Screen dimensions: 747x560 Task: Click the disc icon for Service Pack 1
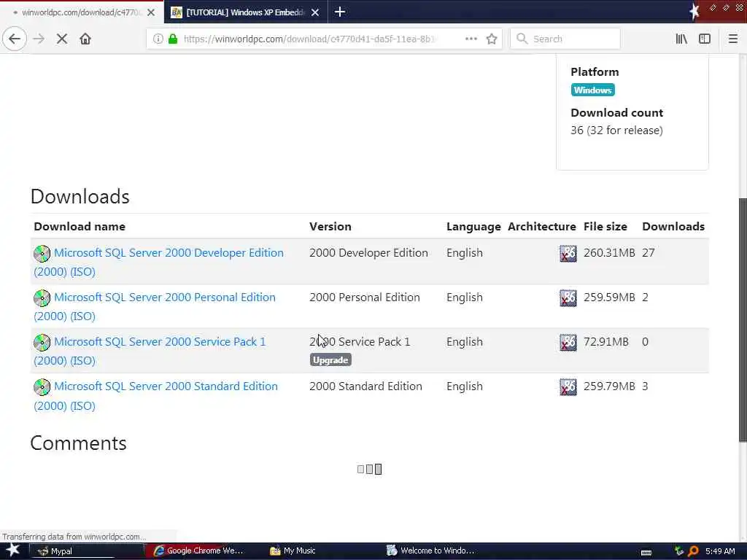[x=42, y=343]
